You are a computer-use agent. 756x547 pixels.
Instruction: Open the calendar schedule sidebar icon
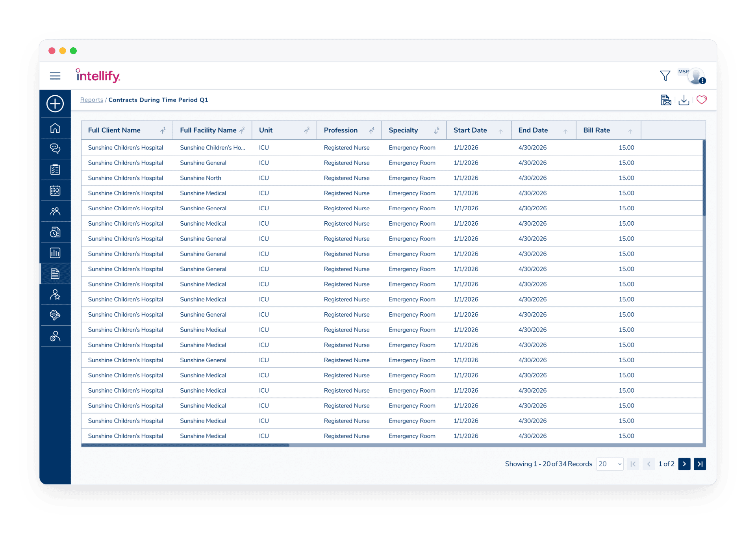[x=55, y=190]
